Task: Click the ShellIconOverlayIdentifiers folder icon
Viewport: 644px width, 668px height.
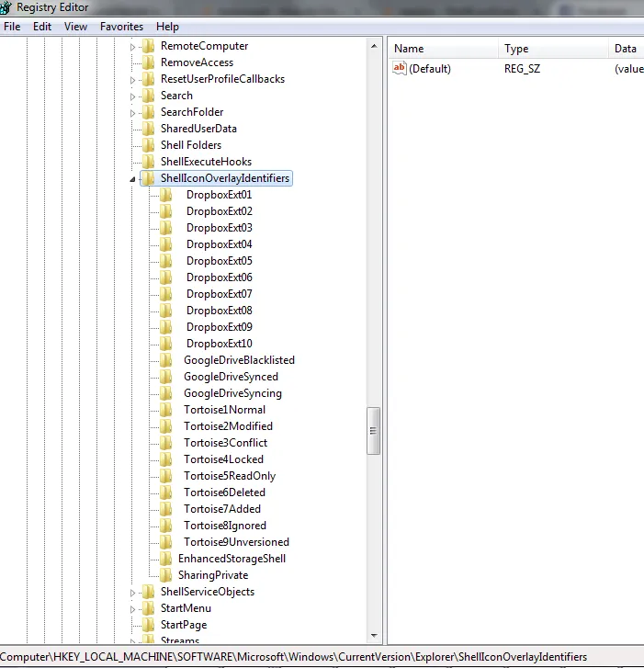Action: [x=148, y=178]
